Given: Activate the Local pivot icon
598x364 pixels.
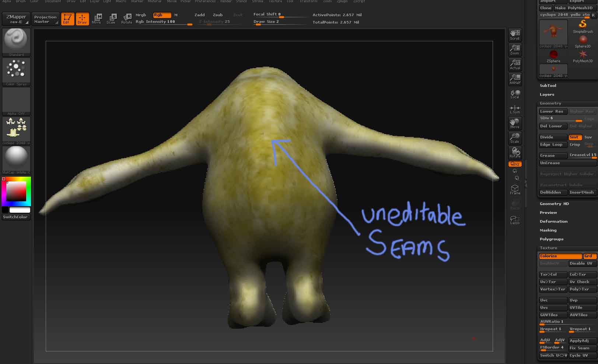Looking at the screenshot, I should point(514,94).
